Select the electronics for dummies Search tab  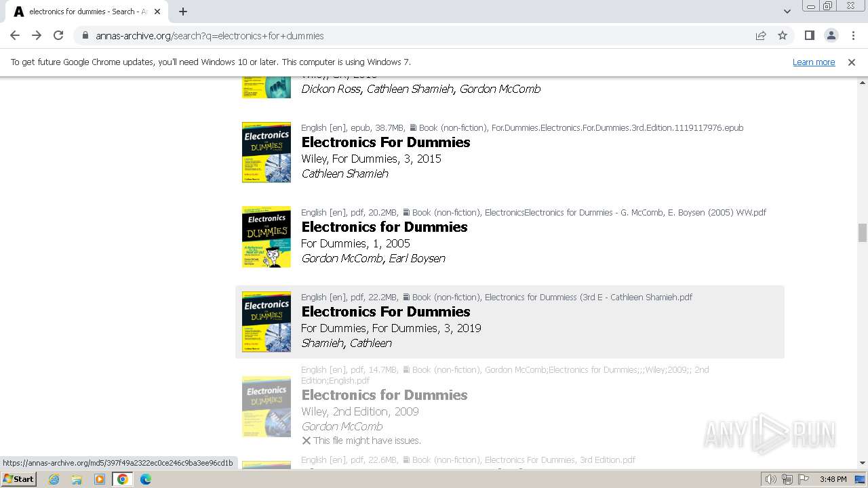point(86,12)
